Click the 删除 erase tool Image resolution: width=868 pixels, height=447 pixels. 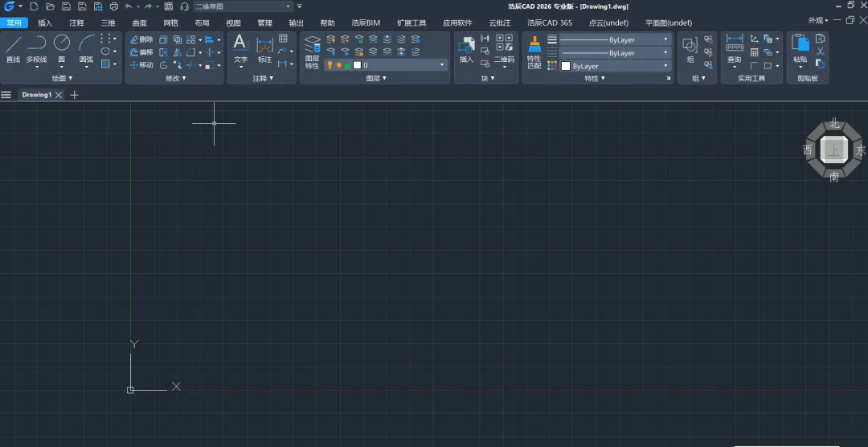coord(141,40)
